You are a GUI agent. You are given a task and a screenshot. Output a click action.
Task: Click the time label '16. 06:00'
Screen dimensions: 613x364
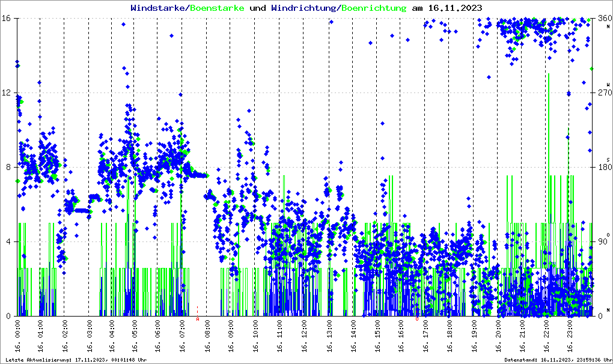157,336
